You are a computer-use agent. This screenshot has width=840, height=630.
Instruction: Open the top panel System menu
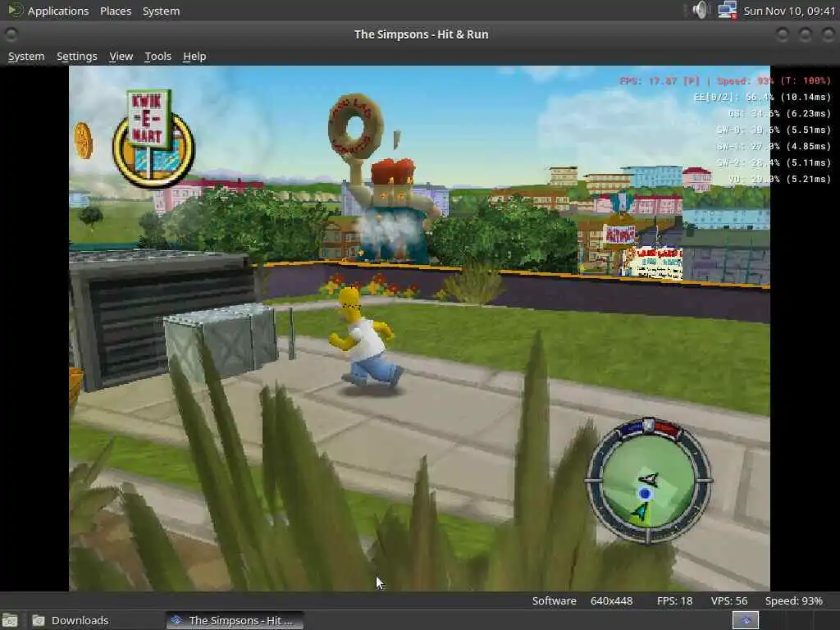[162, 11]
